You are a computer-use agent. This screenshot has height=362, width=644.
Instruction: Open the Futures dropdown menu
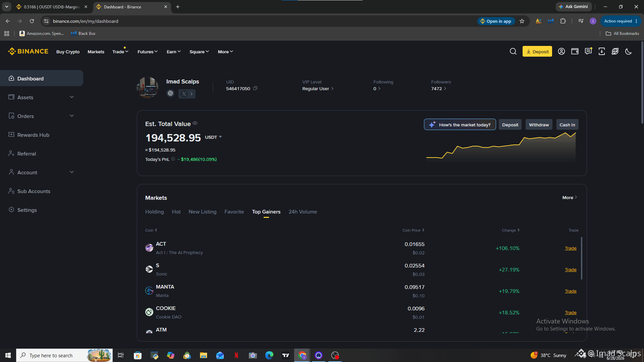click(148, 52)
